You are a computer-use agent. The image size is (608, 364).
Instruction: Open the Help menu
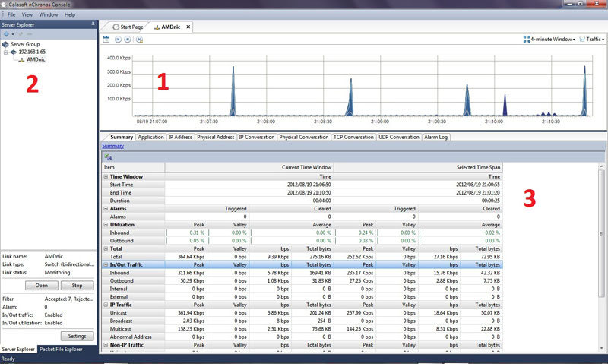pos(70,14)
